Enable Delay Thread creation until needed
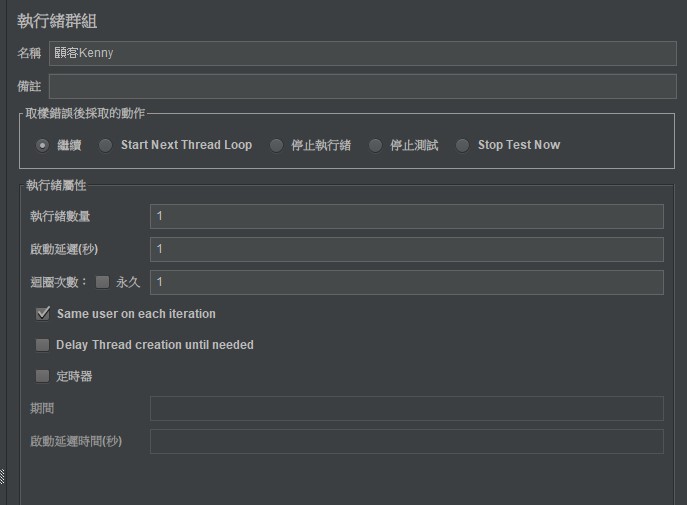The image size is (687, 505). 43,345
